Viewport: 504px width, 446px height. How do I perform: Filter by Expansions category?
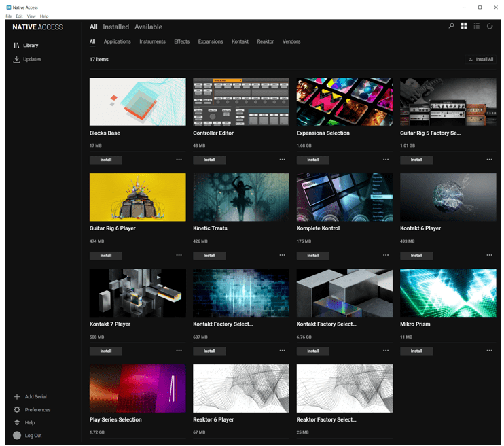click(x=211, y=41)
